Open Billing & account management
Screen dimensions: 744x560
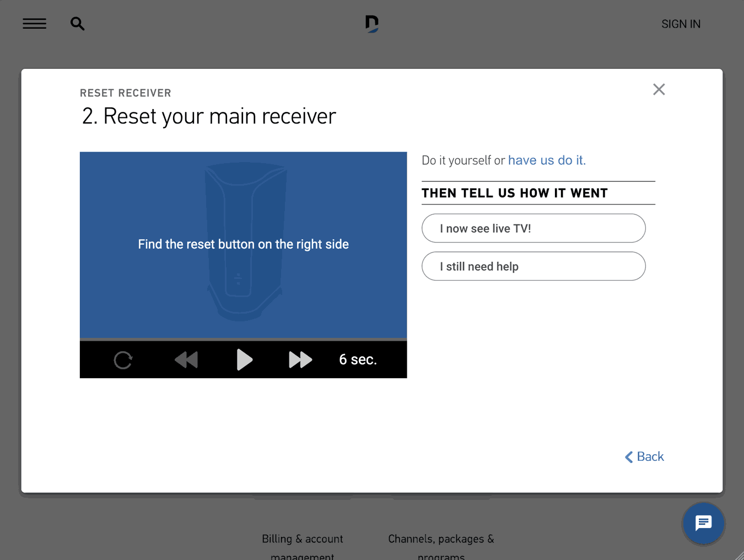click(302, 539)
